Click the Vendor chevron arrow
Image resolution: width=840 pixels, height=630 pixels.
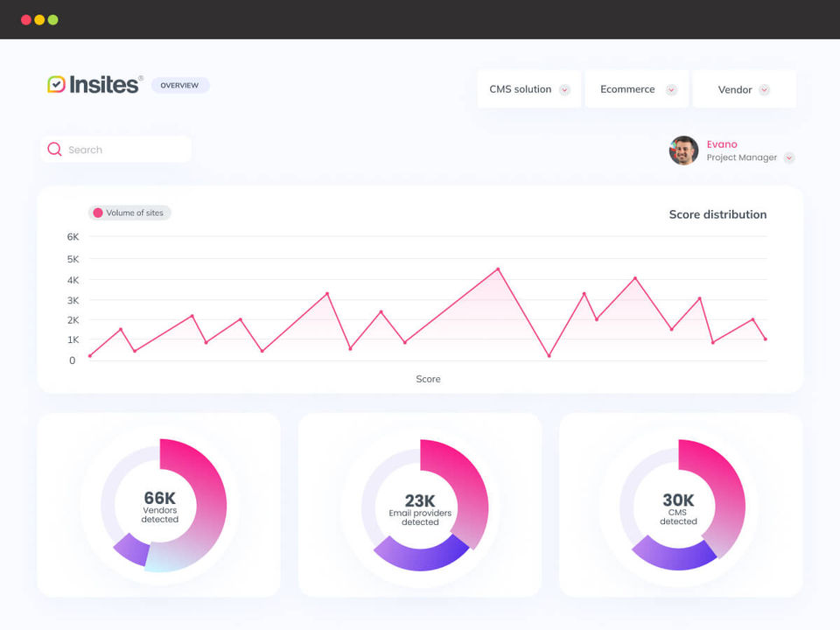click(x=765, y=89)
